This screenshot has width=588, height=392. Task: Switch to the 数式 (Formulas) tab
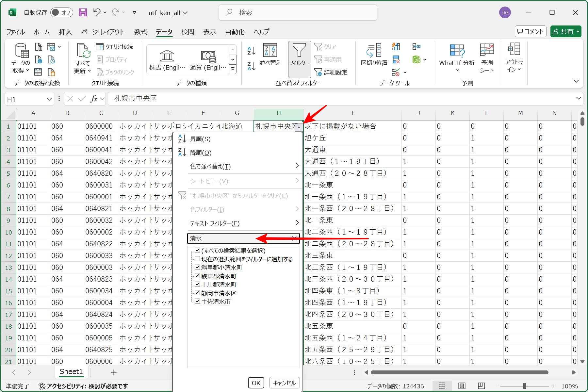140,32
